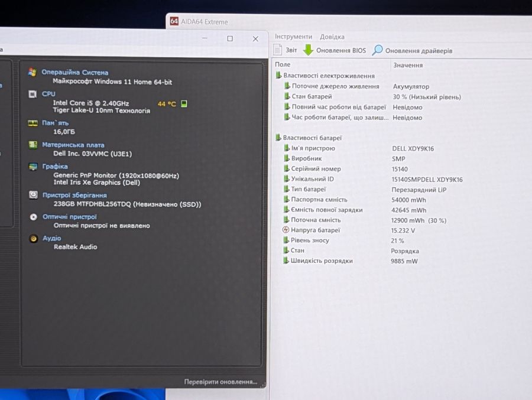Open the Інструменти menu in AIDA64
532x400 pixels.
point(293,36)
